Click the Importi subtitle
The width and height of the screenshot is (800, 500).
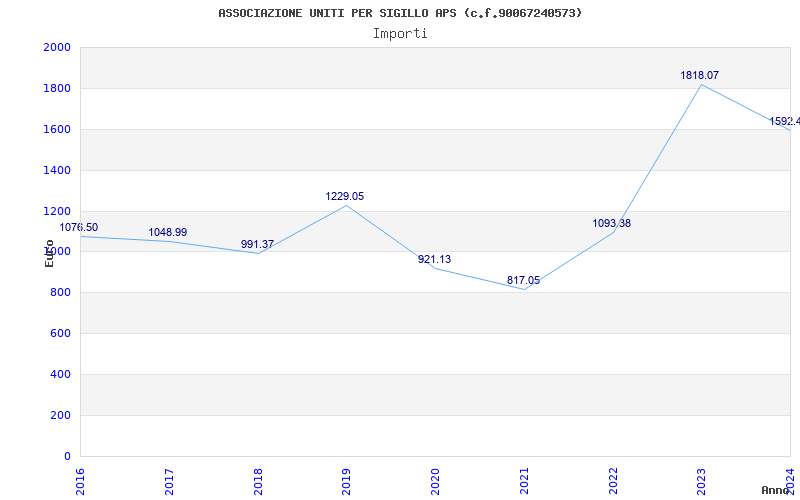[x=400, y=34]
